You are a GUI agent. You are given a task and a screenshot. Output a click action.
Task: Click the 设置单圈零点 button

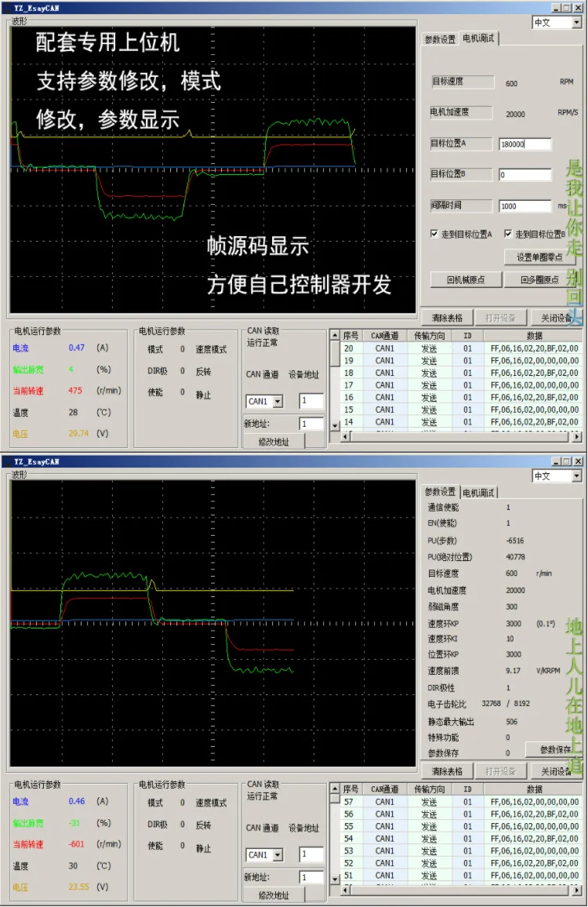pyautogui.click(x=539, y=257)
